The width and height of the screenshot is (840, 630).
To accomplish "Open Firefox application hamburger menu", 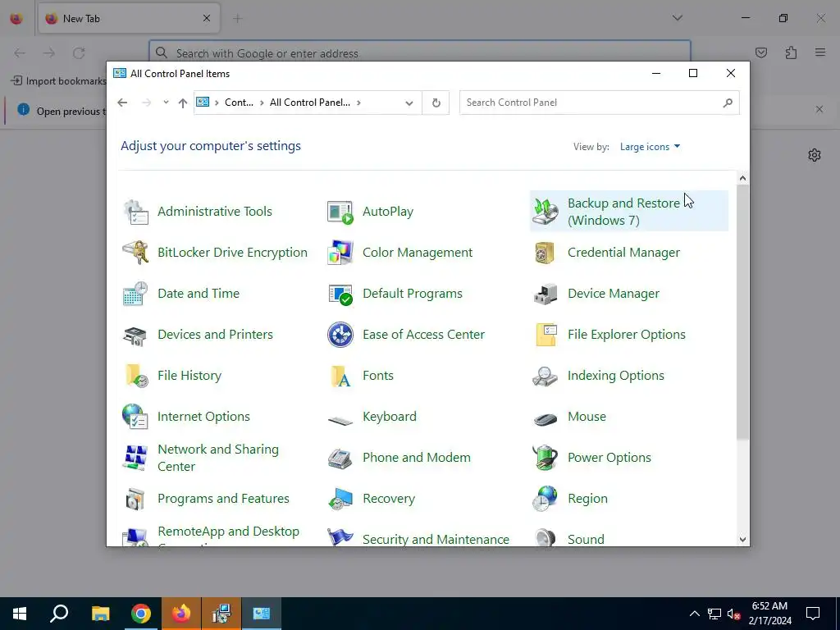I will coord(820,52).
